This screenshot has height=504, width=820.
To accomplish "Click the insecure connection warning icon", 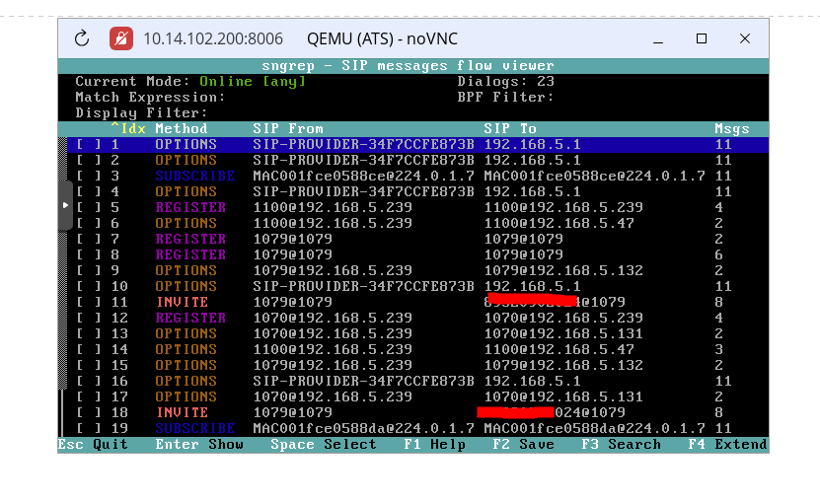I will coord(121,39).
